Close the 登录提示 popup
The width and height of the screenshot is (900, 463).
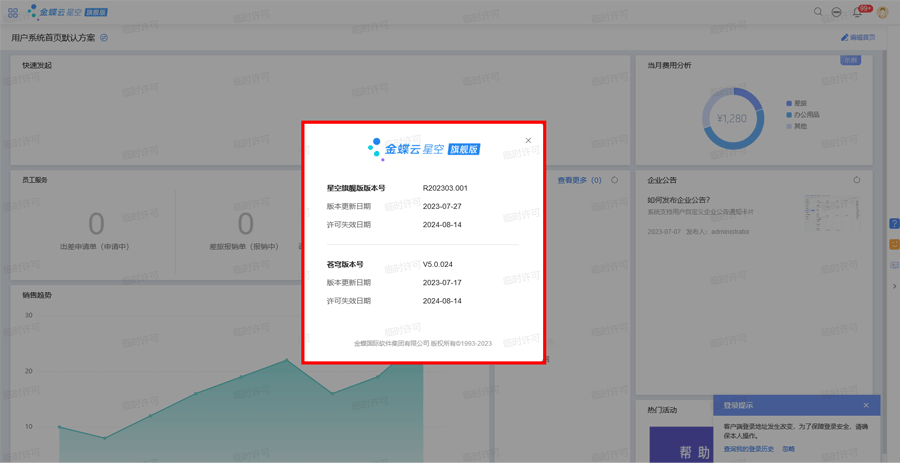[x=866, y=406]
